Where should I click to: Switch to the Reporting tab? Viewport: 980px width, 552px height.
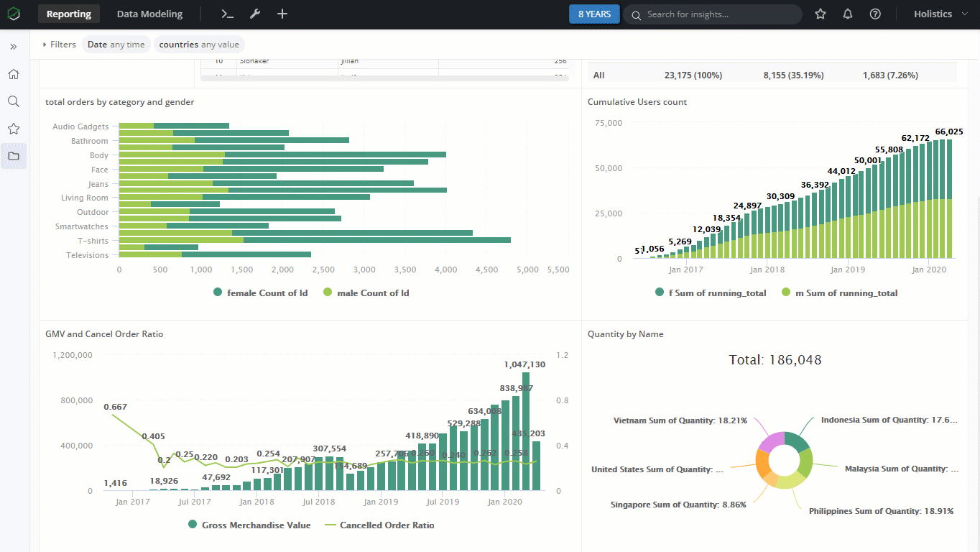69,14
